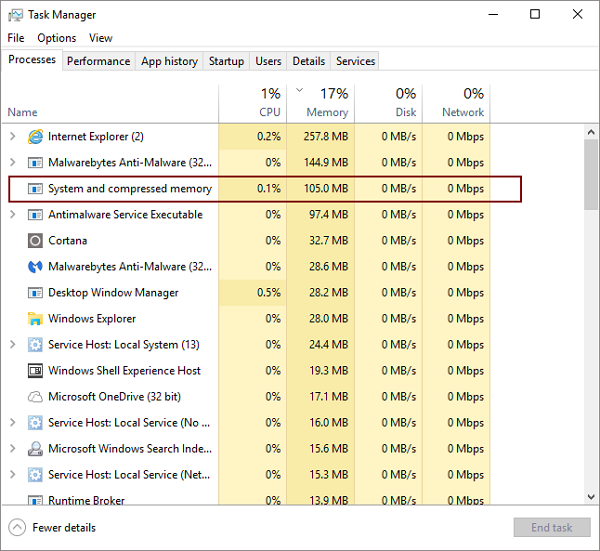
Task: Click the Microsoft OneDrive cloud icon
Action: [35, 397]
